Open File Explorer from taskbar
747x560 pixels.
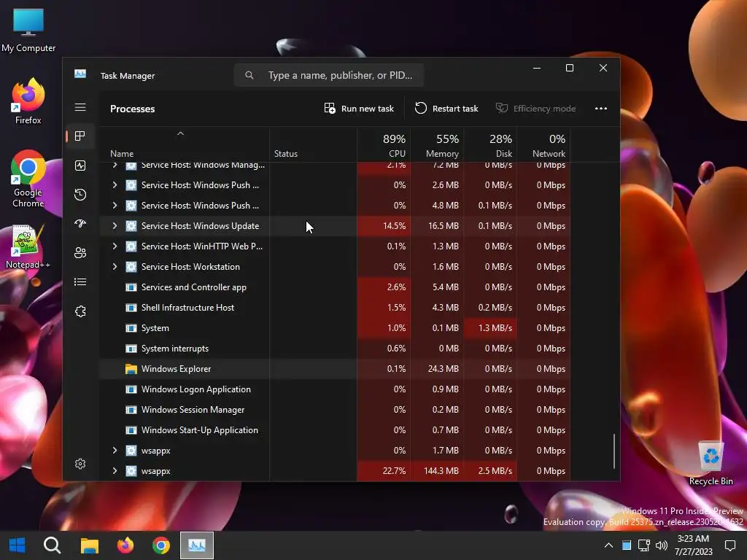point(89,545)
